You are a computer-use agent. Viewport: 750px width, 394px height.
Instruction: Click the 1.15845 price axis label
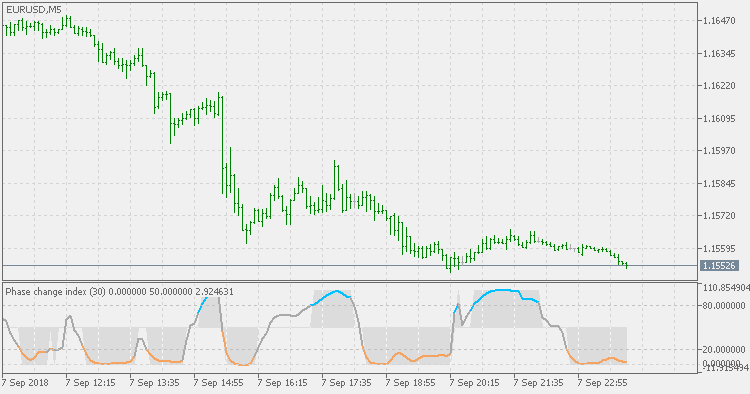719,184
